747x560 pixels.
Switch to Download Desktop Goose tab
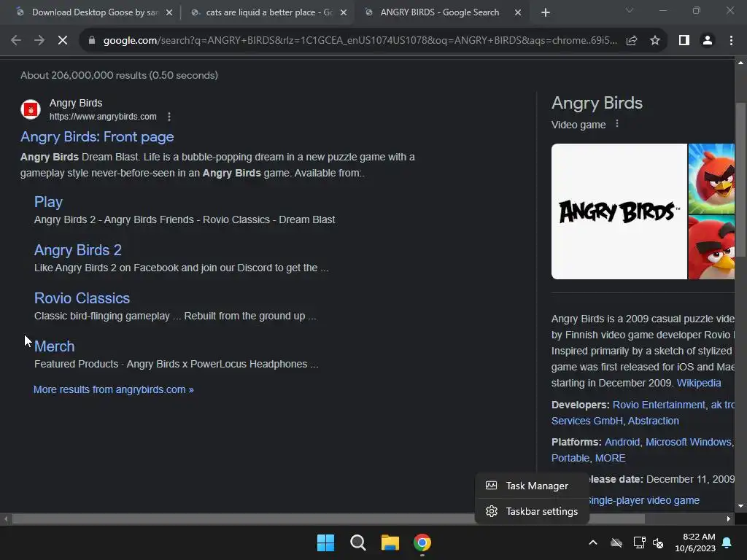(x=94, y=12)
